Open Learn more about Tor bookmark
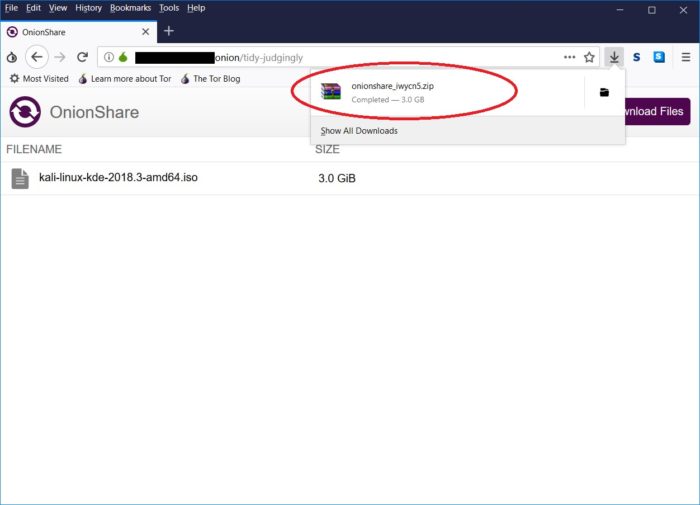 pyautogui.click(x=125, y=79)
